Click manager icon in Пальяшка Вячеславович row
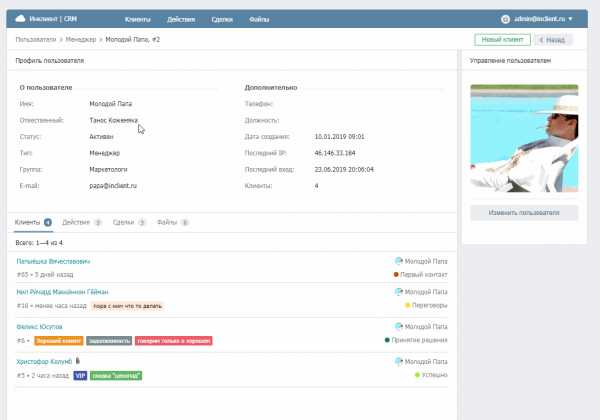The image size is (600, 420). coord(399,261)
